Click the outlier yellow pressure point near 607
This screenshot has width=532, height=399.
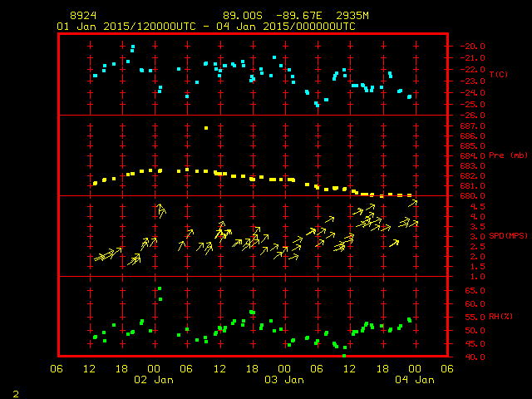(206, 128)
